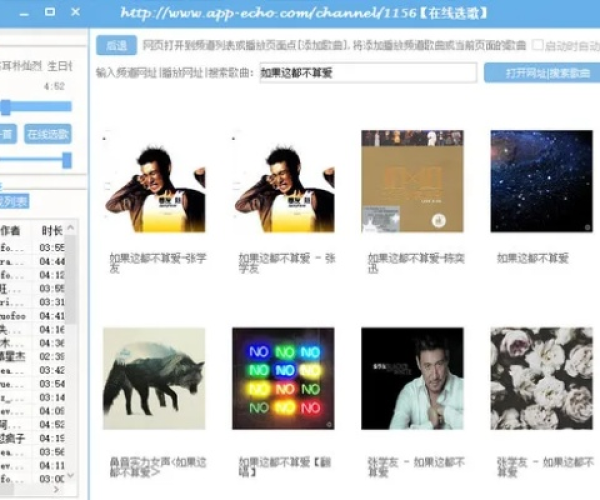
Task: Focus the search input containing 如果这都不算爱
Action: pyautogui.click(x=368, y=73)
